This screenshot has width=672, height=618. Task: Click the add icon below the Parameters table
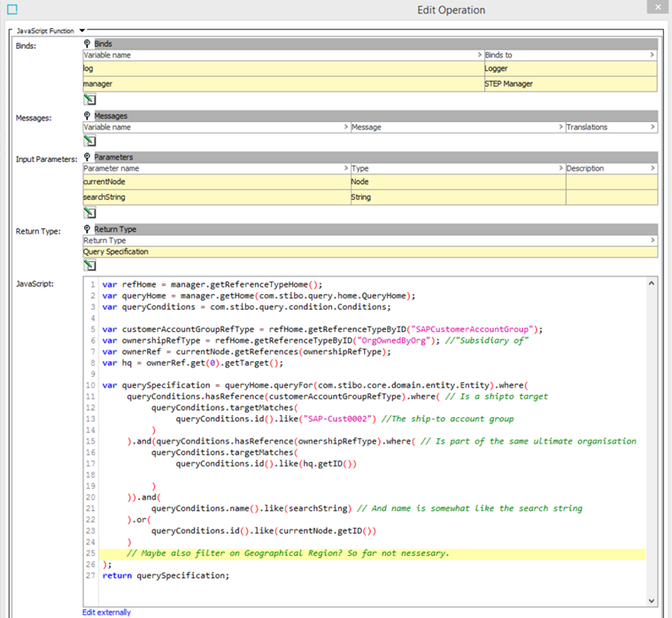(x=89, y=212)
